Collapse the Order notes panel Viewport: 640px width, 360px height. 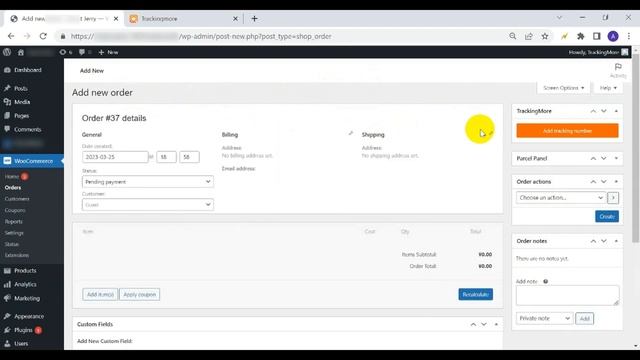coord(616,241)
